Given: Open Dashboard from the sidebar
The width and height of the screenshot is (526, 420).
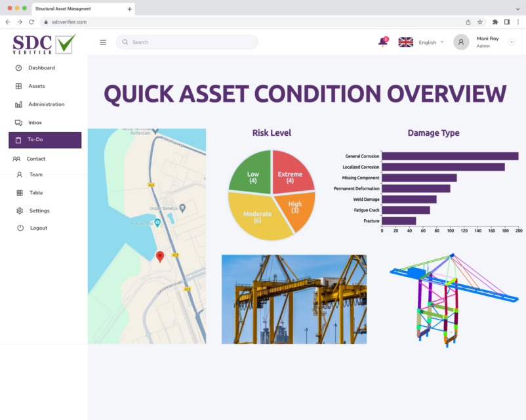Looking at the screenshot, I should [x=41, y=68].
